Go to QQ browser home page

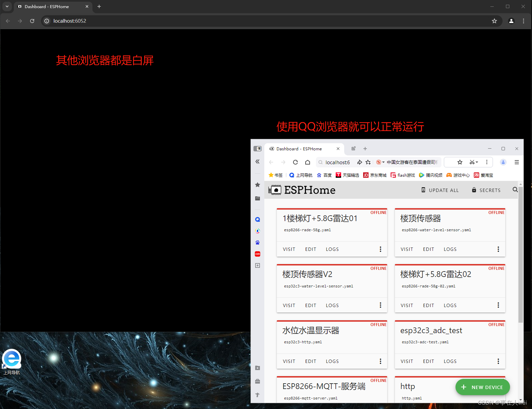[x=308, y=162]
